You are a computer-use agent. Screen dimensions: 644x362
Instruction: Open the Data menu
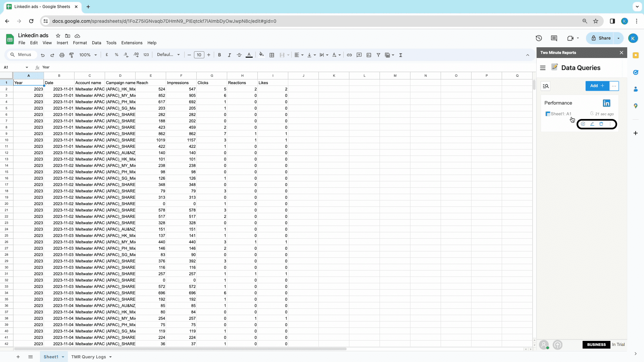click(x=96, y=43)
